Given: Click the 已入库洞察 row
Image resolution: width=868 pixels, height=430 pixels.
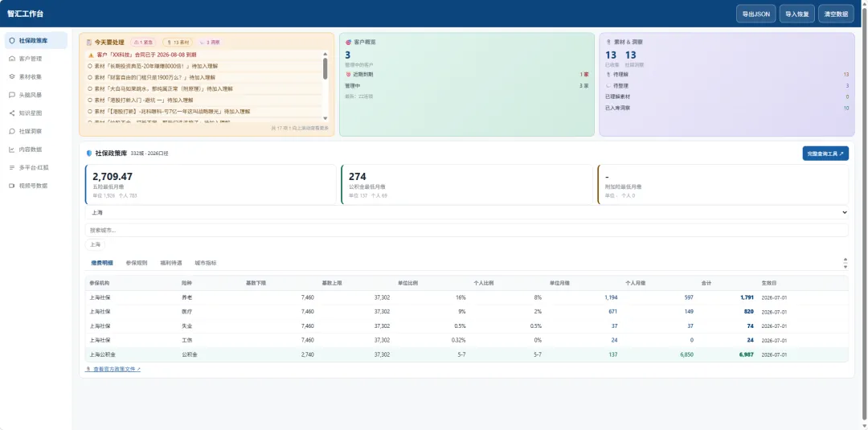Looking at the screenshot, I should pyautogui.click(x=727, y=108).
